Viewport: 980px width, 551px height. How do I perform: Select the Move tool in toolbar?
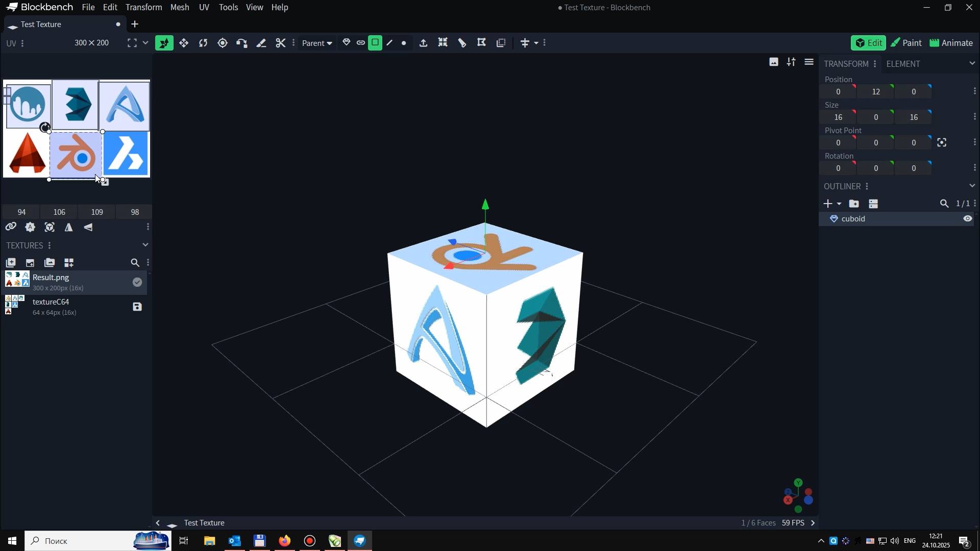pyautogui.click(x=184, y=43)
